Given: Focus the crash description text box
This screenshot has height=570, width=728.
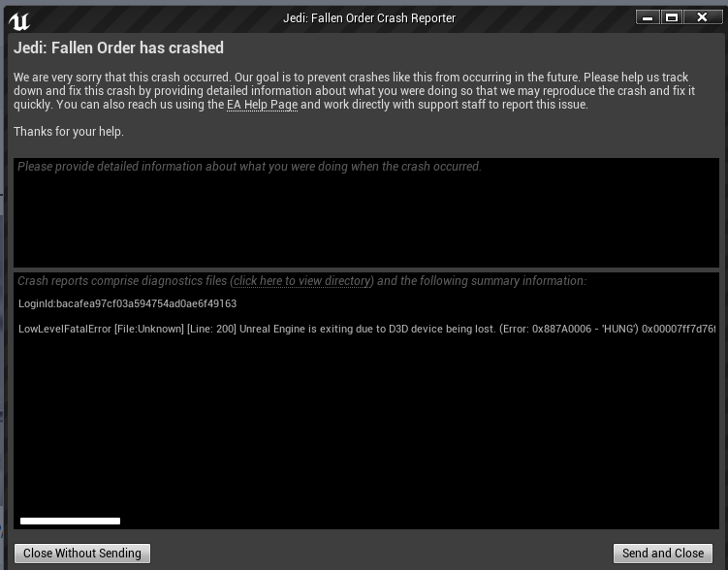Looking at the screenshot, I should [365, 212].
